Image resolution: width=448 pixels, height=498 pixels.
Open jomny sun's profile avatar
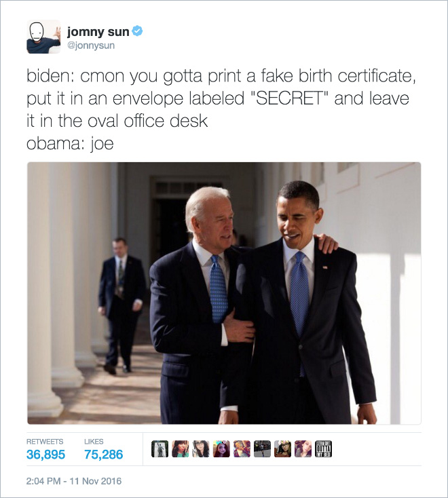(43, 37)
